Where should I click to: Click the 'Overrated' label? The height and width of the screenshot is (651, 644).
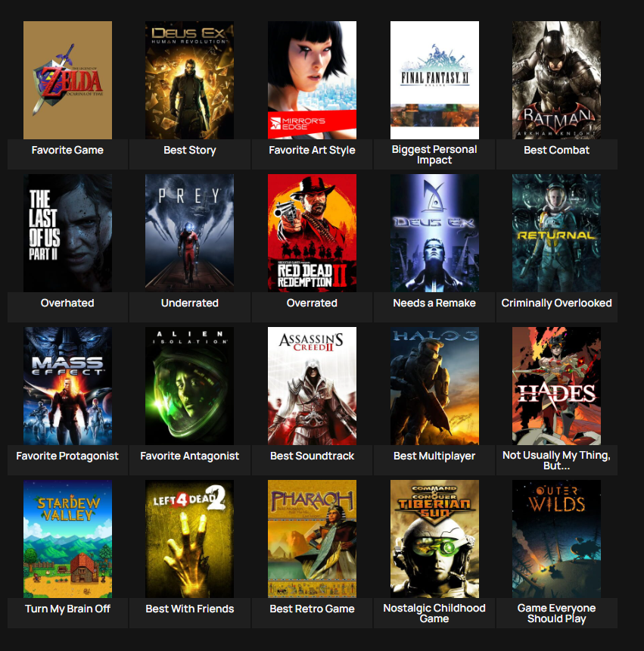pyautogui.click(x=312, y=303)
